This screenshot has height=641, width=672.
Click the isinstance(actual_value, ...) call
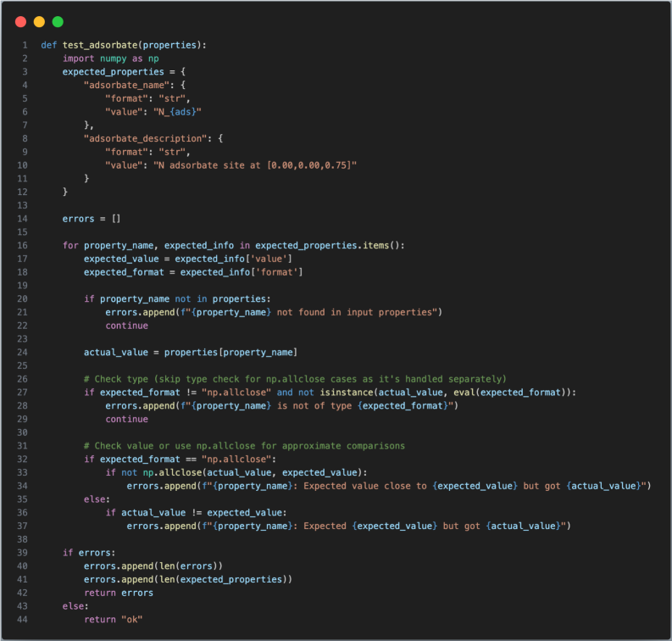(x=445, y=393)
